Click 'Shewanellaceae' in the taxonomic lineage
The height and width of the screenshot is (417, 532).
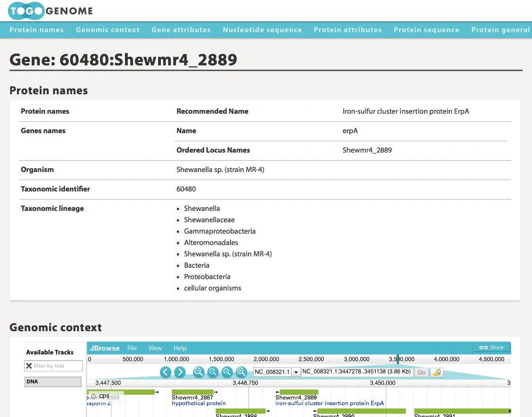pos(209,220)
